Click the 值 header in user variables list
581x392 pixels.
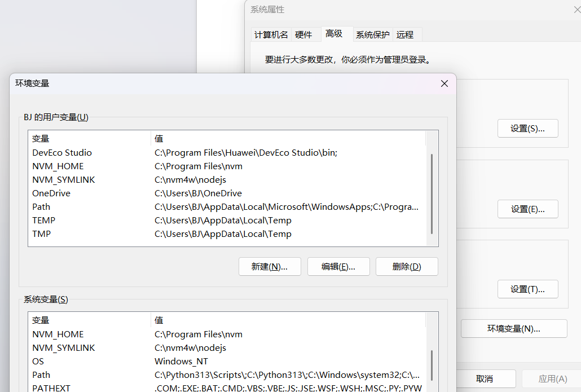(x=288, y=139)
